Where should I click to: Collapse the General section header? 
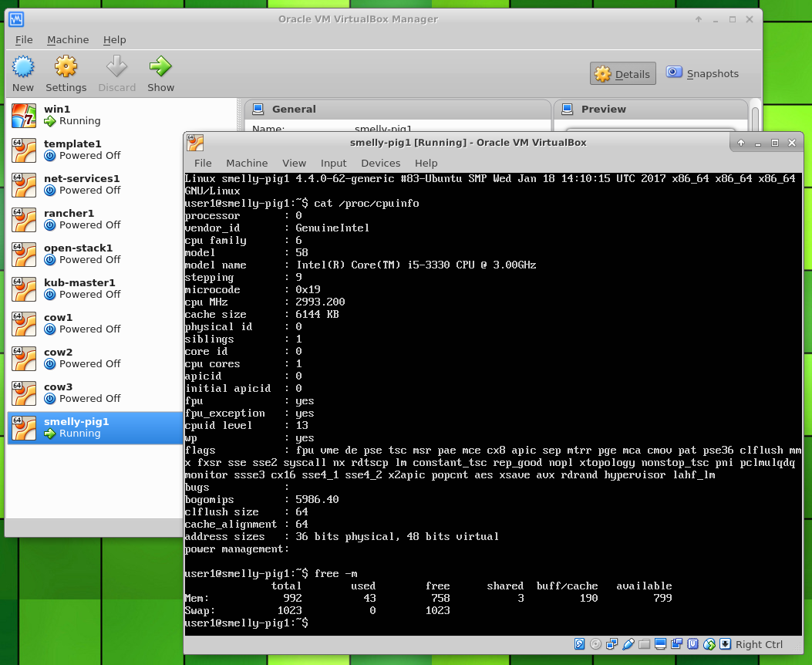point(397,110)
